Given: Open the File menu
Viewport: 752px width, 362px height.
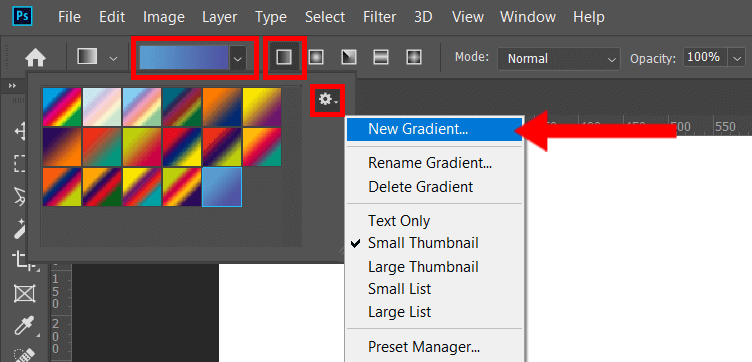Looking at the screenshot, I should pos(69,18).
